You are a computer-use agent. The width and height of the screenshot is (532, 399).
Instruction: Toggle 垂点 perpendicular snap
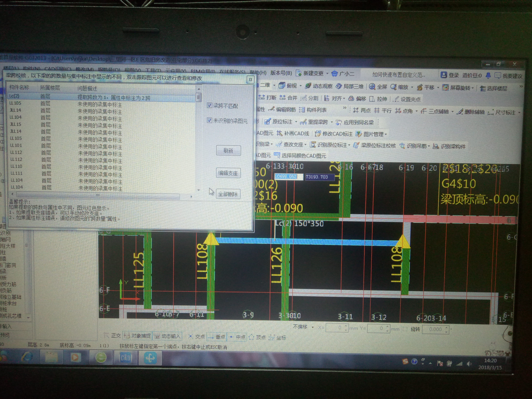pos(217,337)
